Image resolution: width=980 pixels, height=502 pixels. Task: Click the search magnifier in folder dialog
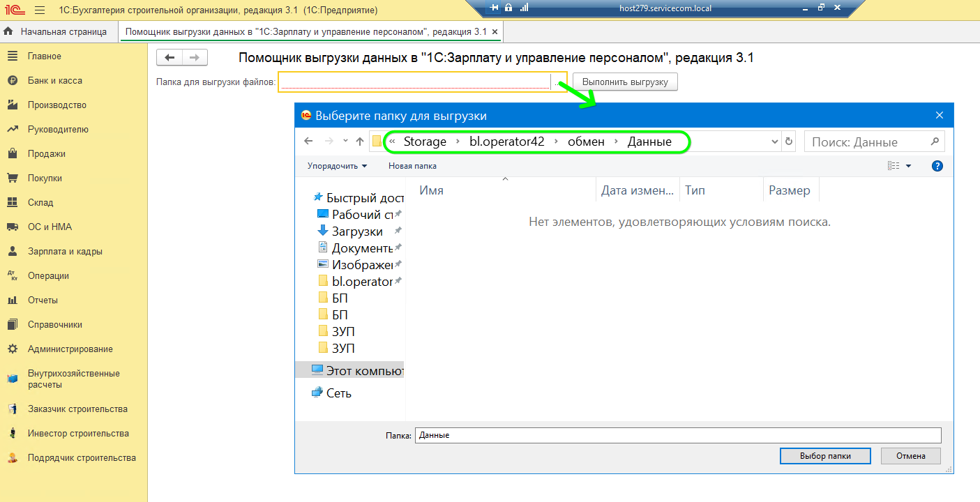(935, 142)
